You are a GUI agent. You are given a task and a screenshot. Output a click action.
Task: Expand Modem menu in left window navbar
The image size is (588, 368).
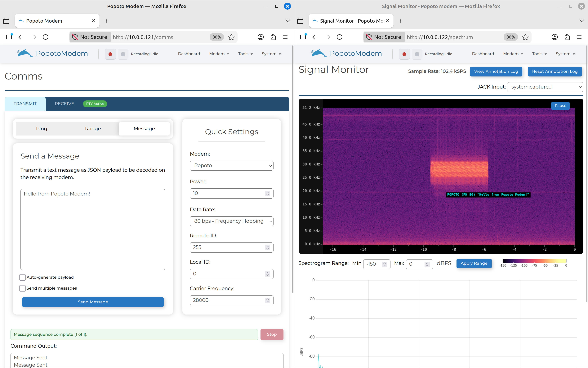point(219,54)
